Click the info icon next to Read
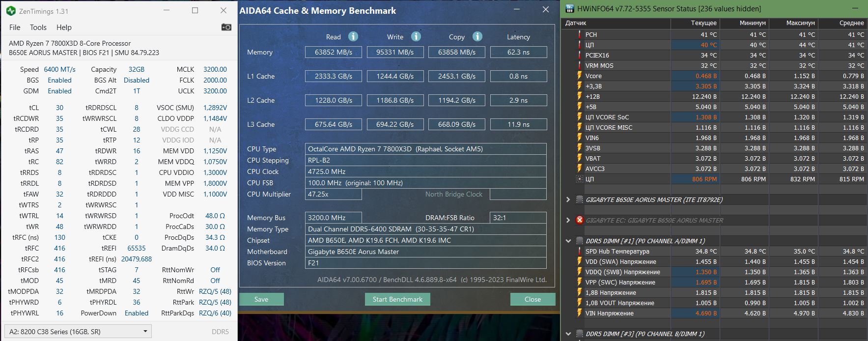 pos(353,36)
